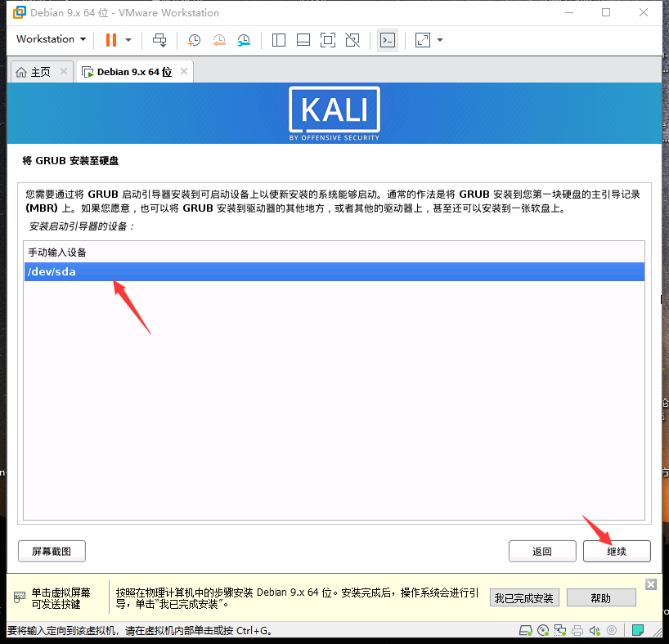Viewport: 669px width, 644px height.
Task: Click the network adapter status icon
Action: point(560,630)
